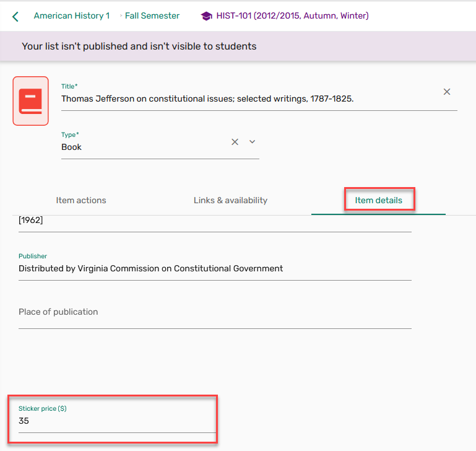Open the HIST-101 course link
This screenshot has height=451, width=476.
(292, 16)
